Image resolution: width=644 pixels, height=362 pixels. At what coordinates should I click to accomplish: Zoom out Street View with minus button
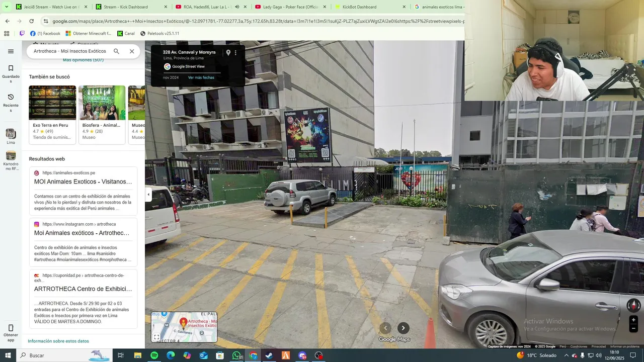tap(633, 328)
